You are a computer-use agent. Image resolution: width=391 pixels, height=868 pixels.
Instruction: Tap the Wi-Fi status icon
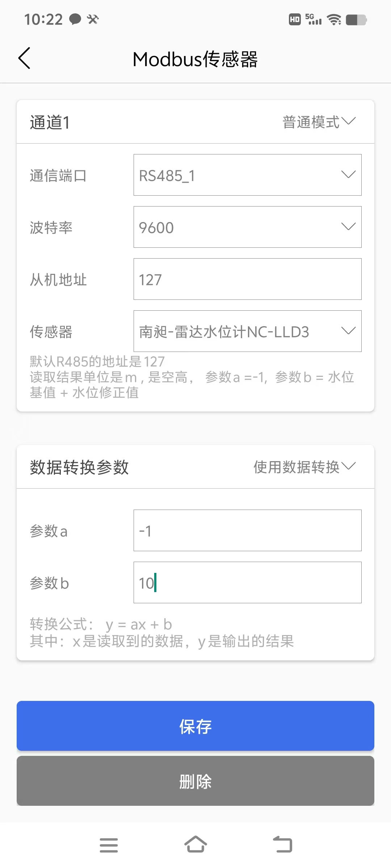334,20
